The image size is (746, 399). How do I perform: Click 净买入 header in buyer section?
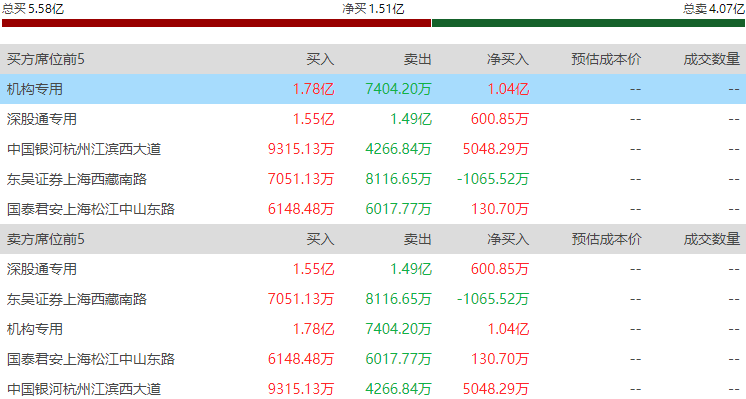pyautogui.click(x=508, y=59)
